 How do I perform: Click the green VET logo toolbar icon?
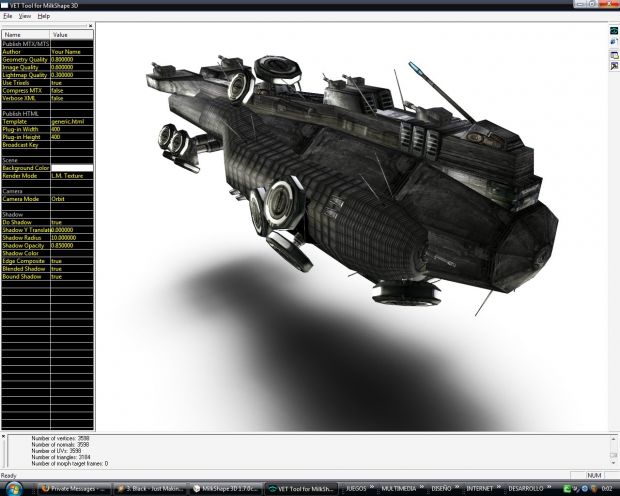click(x=614, y=30)
